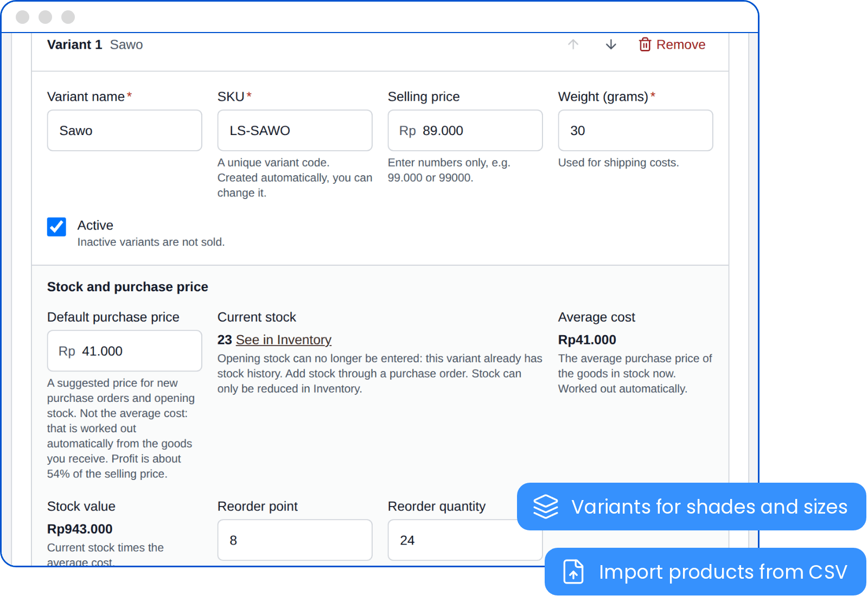
Task: Click the Stock value amount Rp943.000
Action: (x=80, y=529)
